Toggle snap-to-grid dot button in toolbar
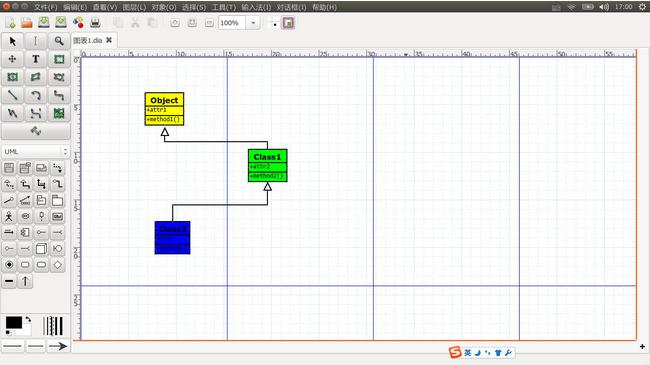Image resolution: width=650 pixels, height=365 pixels. click(x=274, y=23)
